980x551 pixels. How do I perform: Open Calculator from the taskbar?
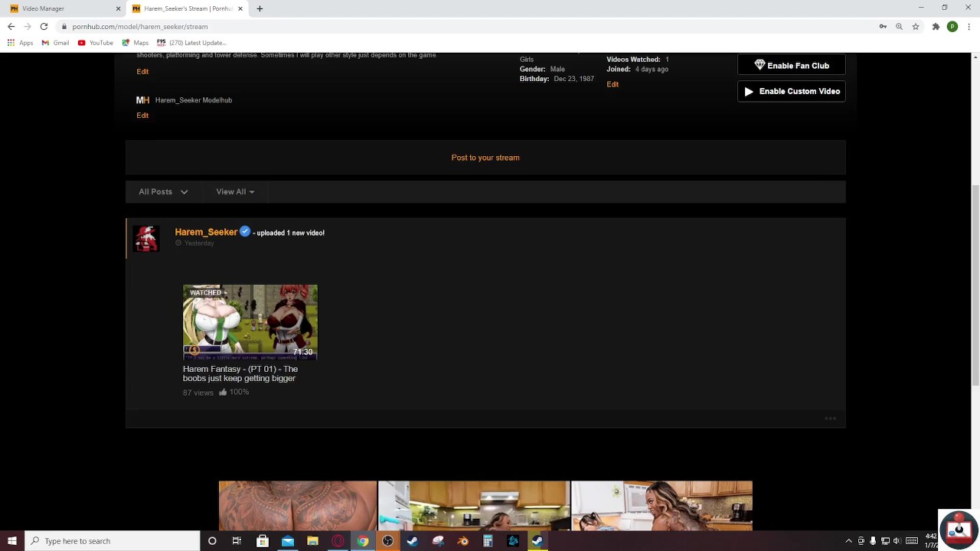(x=488, y=541)
